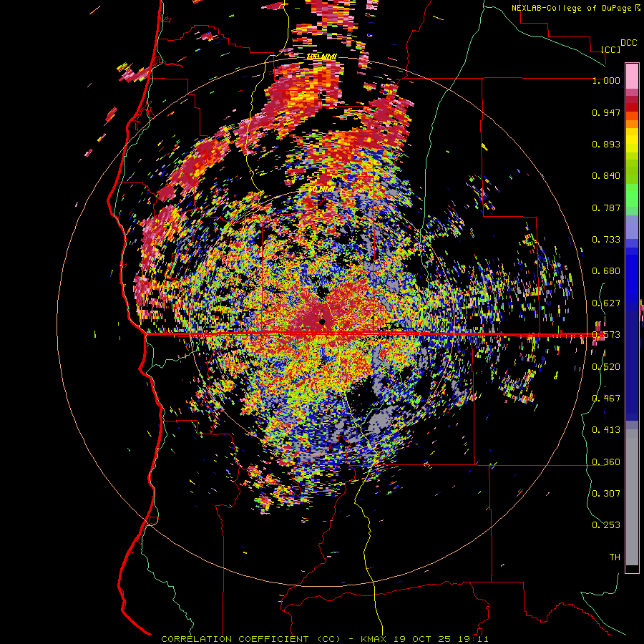Viewport: 644px width, 644px height.
Task: Select the 0.947 scale value
Action: coord(606,112)
